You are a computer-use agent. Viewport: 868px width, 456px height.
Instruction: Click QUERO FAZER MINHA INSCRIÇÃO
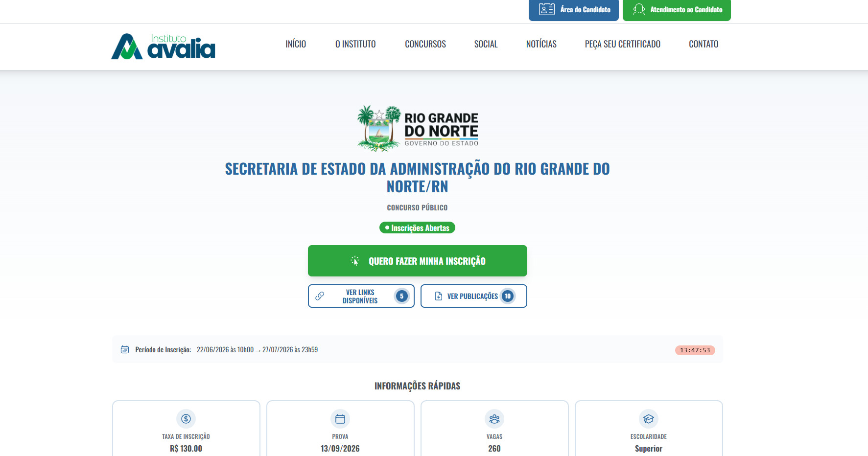tap(418, 261)
